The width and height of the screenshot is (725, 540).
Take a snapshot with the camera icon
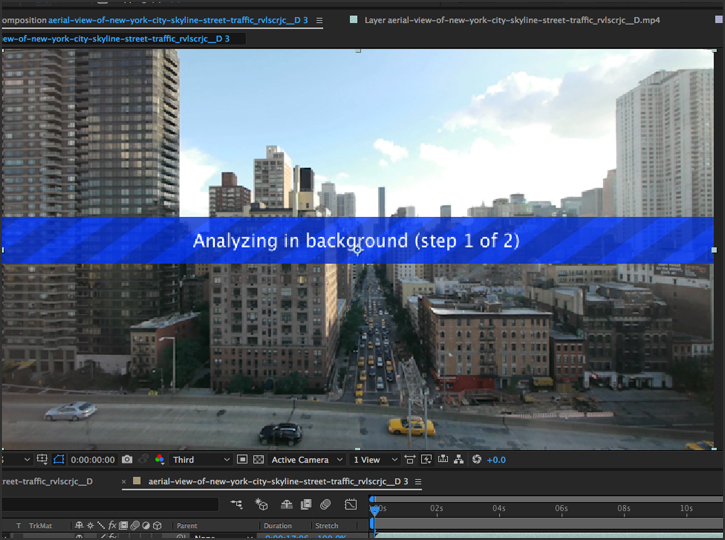click(x=127, y=459)
